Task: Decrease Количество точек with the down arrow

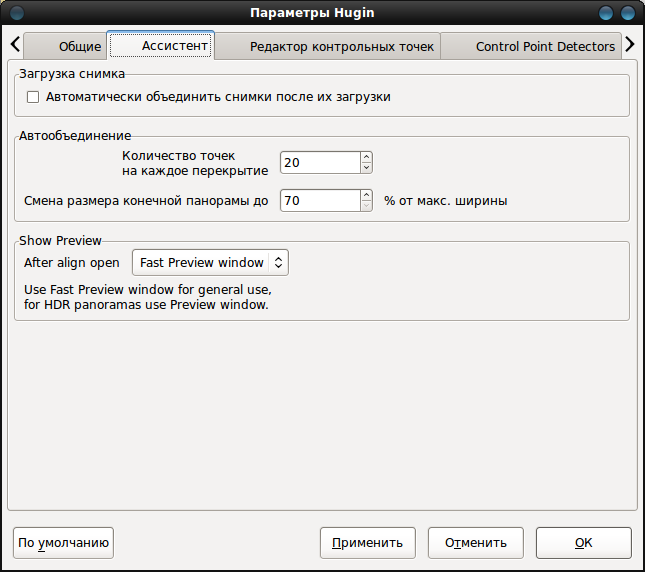Action: tap(367, 168)
